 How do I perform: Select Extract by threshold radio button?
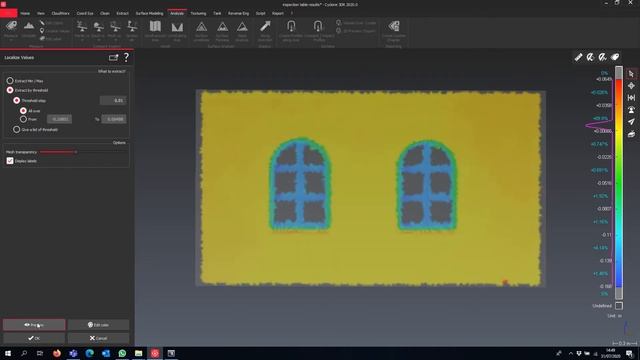point(10,90)
